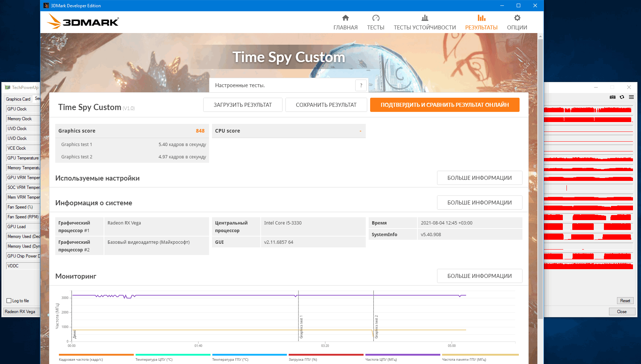Image resolution: width=641 pixels, height=364 pixels.
Task: Open the Fan Speed (RPM) sensor dropdown
Action: (23, 217)
